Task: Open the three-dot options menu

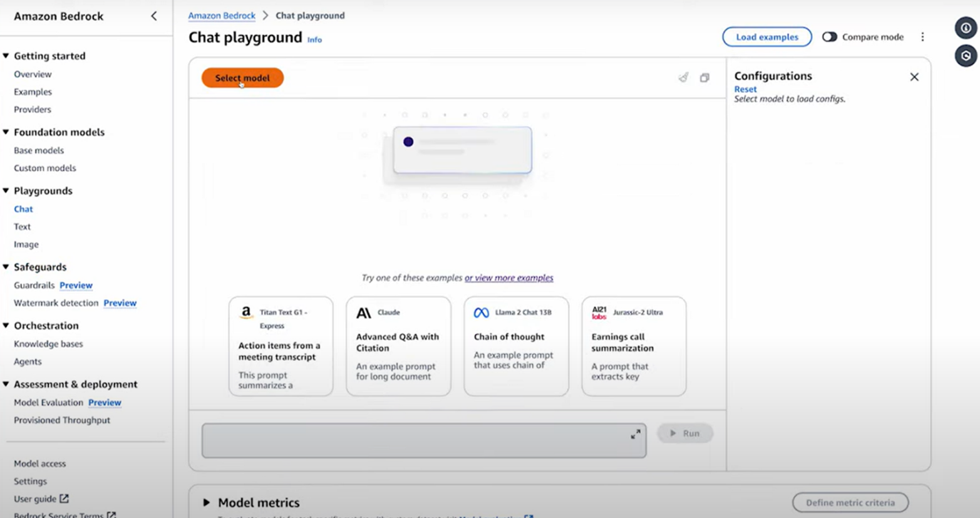Action: 922,37
